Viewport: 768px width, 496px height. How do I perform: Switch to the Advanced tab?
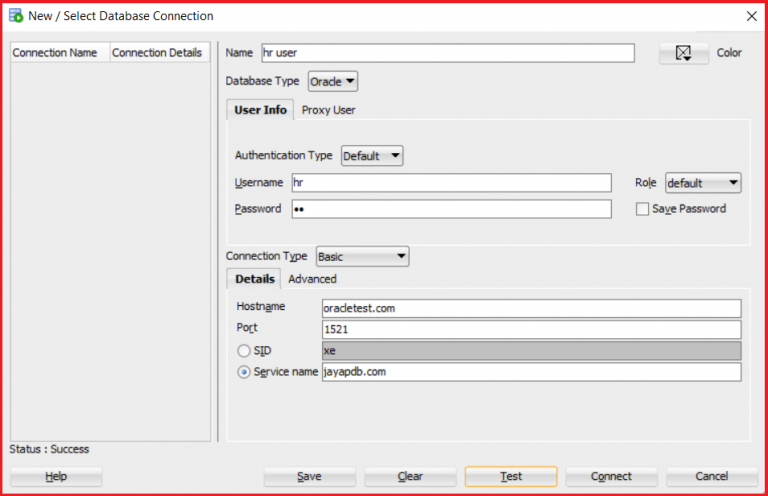click(312, 279)
